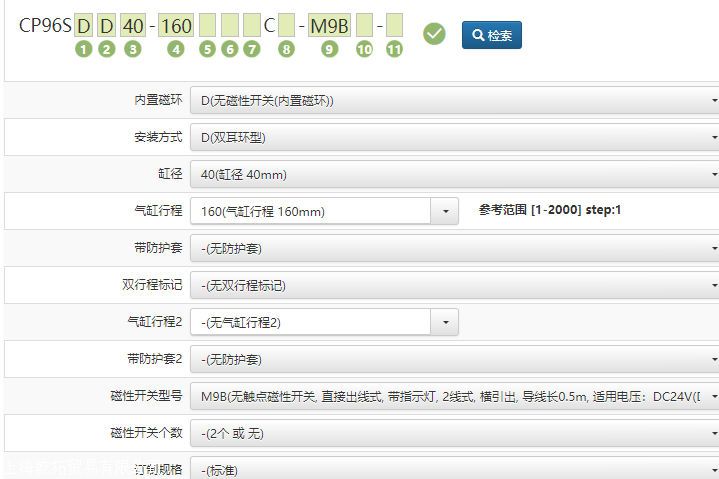The image size is (719, 479).
Task: Expand the 气缸行程 combo box arrow
Action: tap(445, 211)
